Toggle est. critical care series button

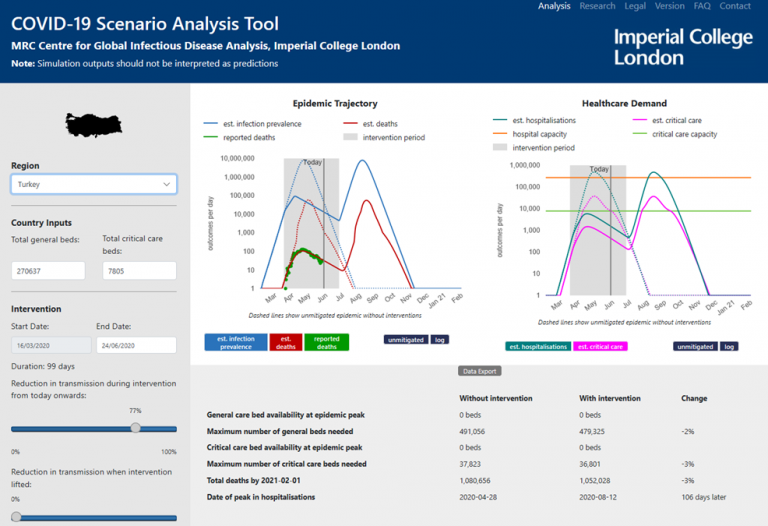[x=599, y=347]
